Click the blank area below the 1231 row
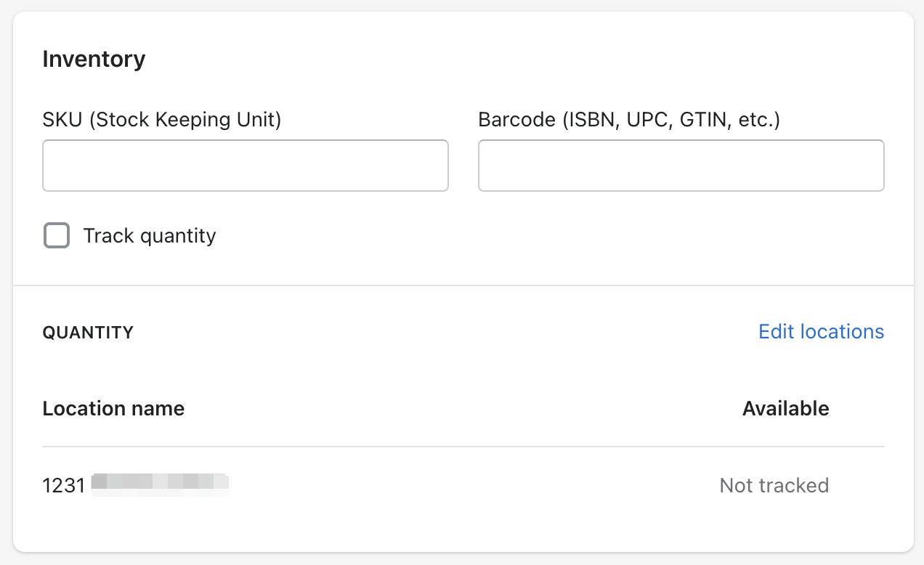The image size is (924, 565). (x=463, y=527)
